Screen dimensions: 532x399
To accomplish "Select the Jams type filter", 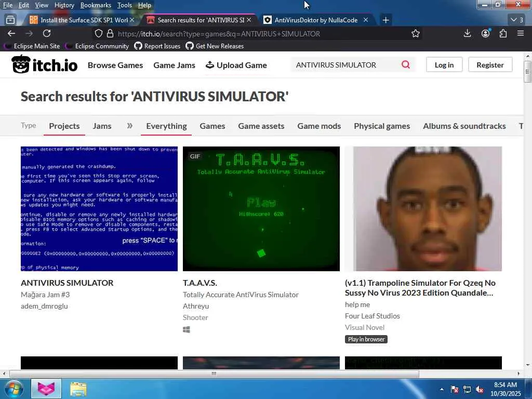I will [102, 126].
